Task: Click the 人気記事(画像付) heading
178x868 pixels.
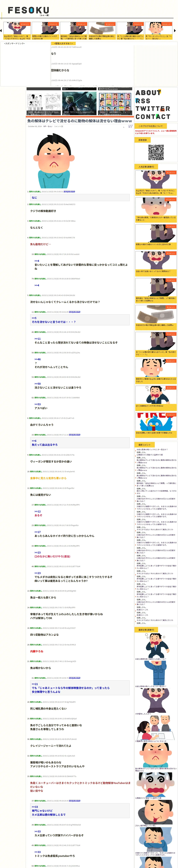Action: tap(146, 167)
